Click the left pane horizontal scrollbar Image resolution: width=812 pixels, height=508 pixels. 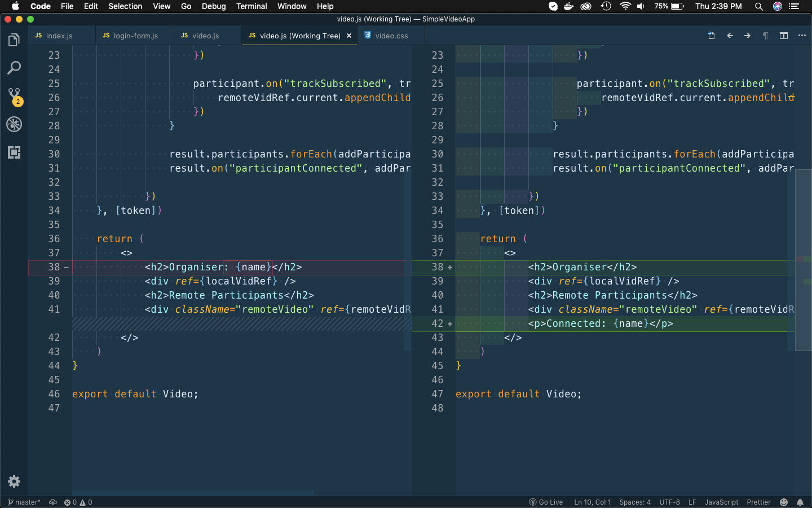pyautogui.click(x=193, y=493)
